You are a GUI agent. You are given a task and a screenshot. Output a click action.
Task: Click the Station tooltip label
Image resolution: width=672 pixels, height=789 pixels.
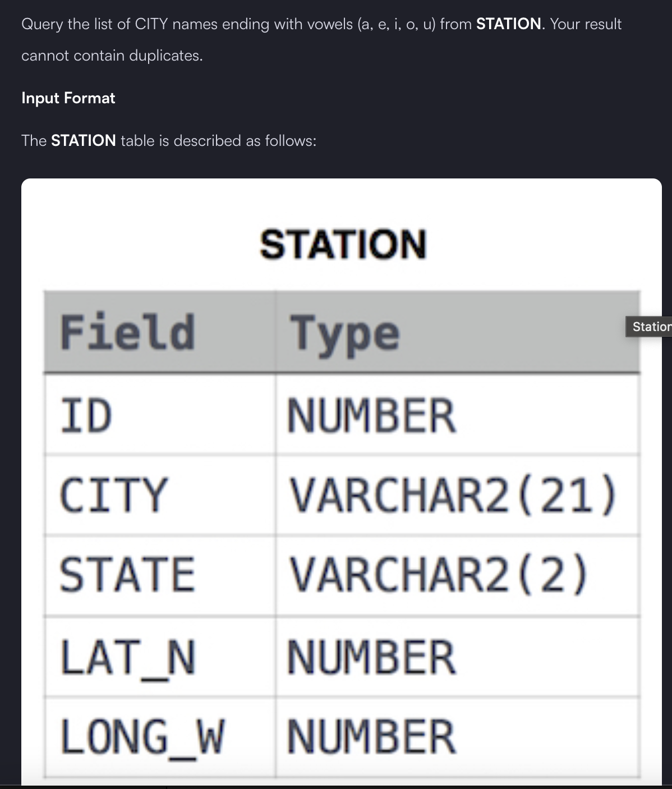[x=649, y=327]
